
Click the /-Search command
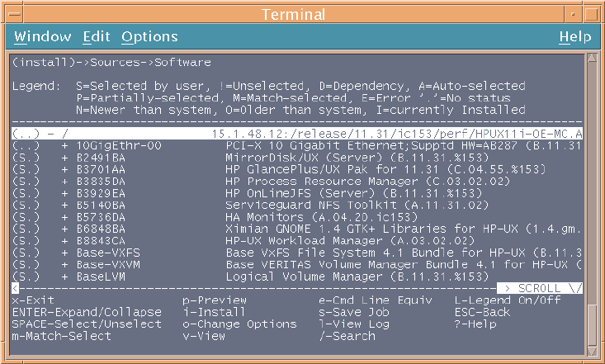[347, 336]
